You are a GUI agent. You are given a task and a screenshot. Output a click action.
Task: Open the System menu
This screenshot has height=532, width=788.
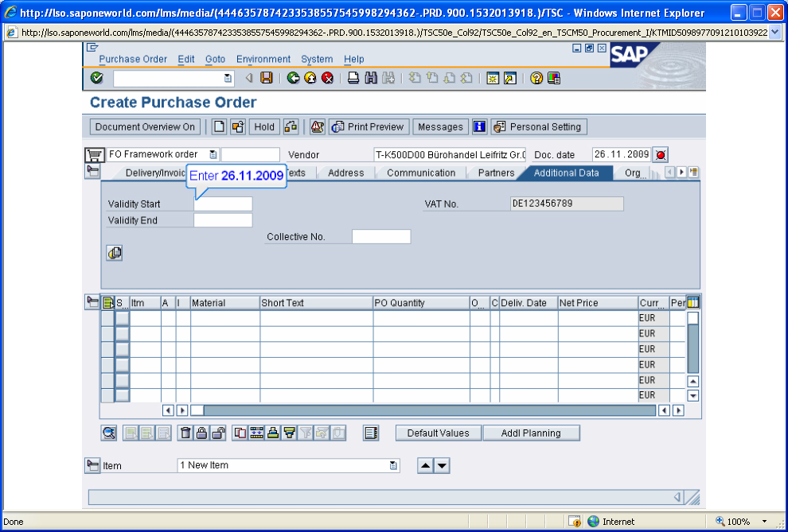(317, 59)
